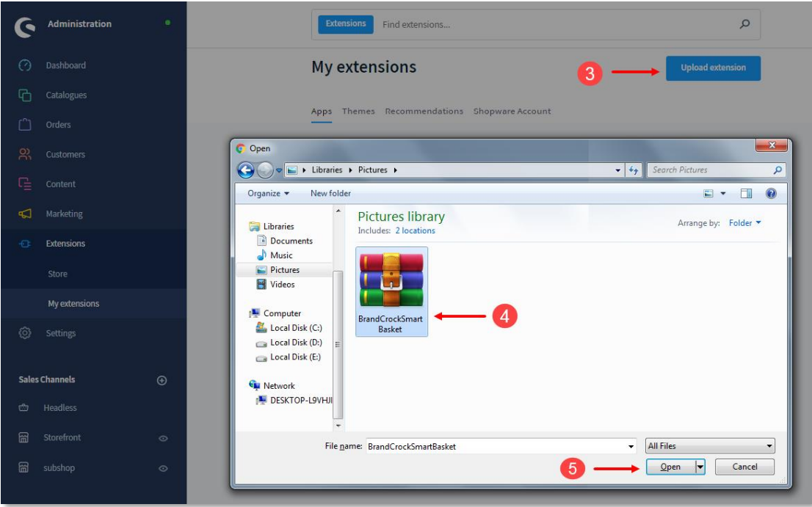Select the BrandCrockSmartBasket archive file
Screen dimensions: 812x507
pyautogui.click(x=391, y=292)
